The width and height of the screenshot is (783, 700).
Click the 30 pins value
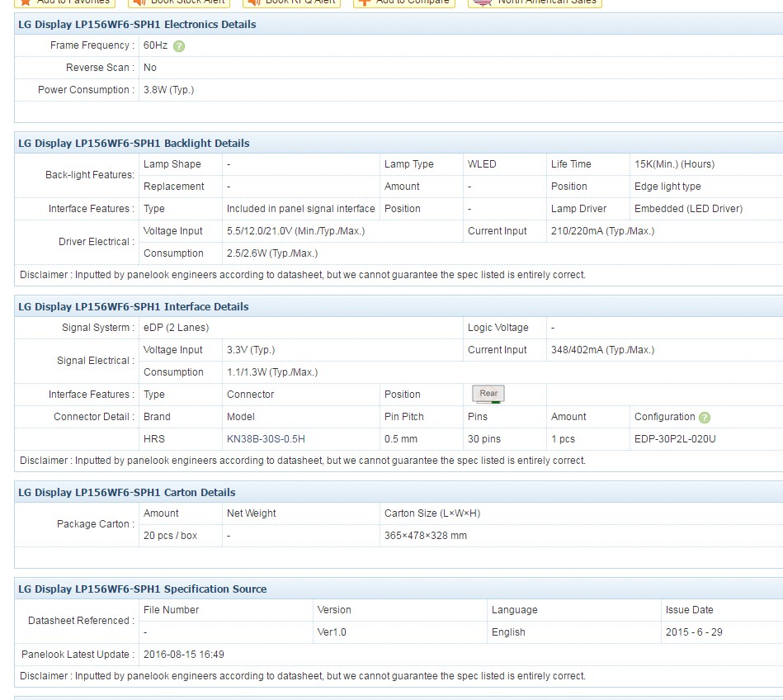483,439
